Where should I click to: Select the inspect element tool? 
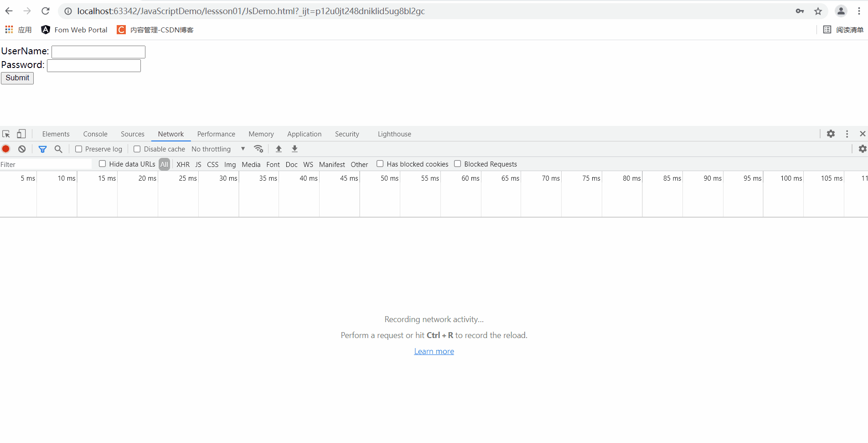6,133
